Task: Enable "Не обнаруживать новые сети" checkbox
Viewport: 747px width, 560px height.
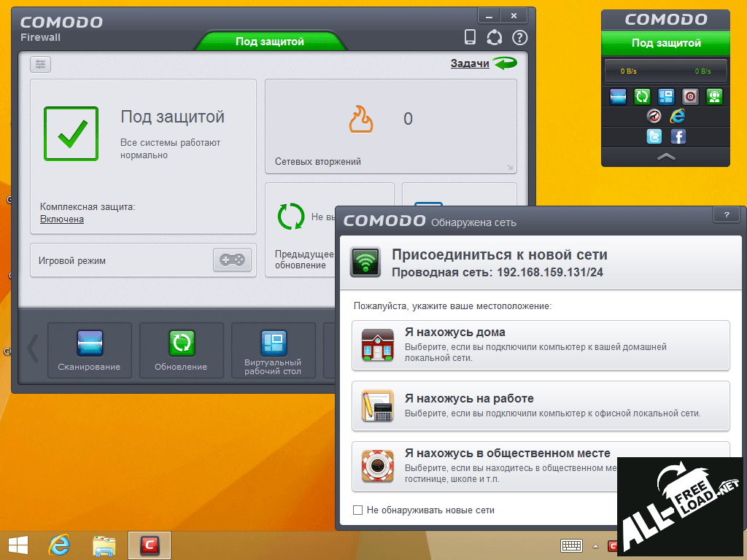Action: coord(357,510)
